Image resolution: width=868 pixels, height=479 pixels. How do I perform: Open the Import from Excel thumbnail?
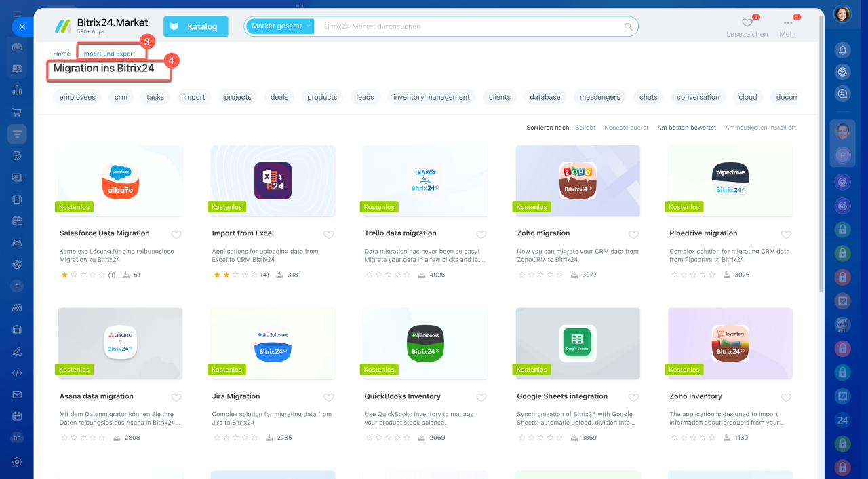273,181
